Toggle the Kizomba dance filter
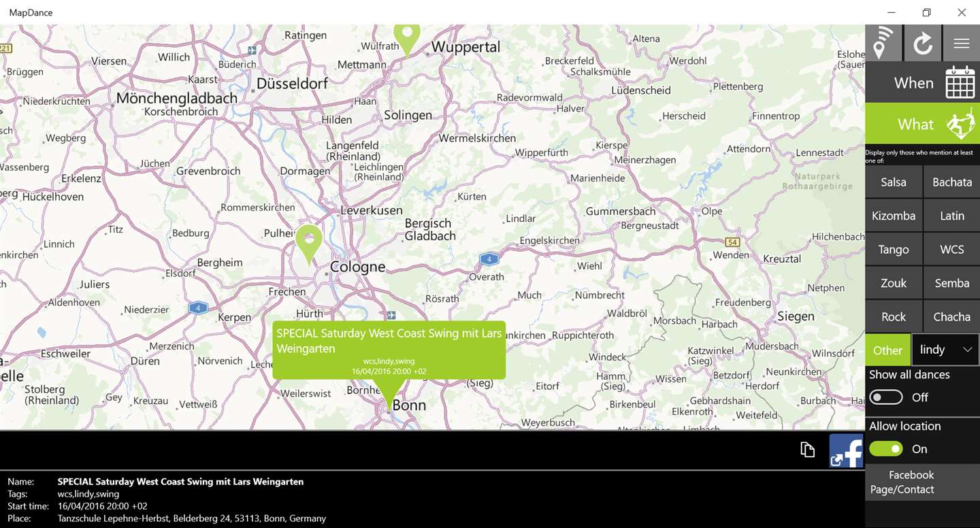 pyautogui.click(x=894, y=216)
